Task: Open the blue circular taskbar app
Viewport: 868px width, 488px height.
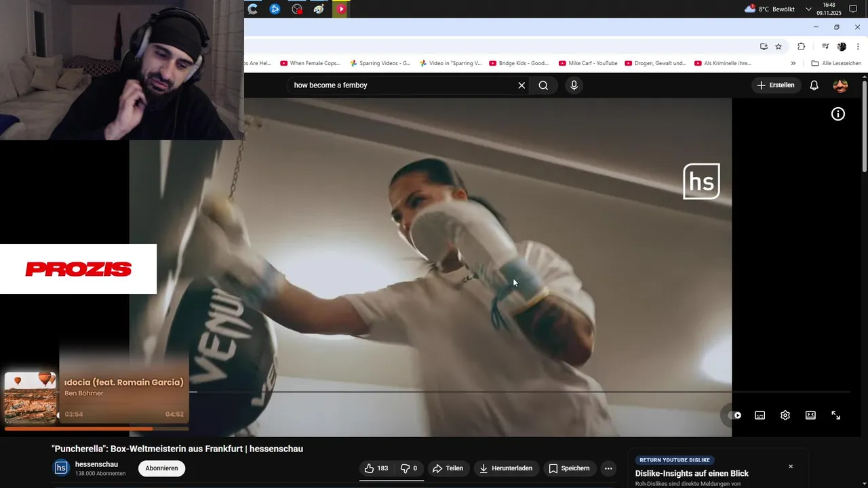Action: 275,9
